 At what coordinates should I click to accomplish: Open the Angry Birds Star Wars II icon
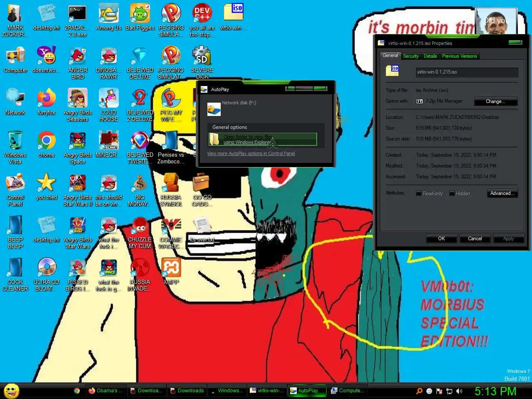[x=78, y=190]
